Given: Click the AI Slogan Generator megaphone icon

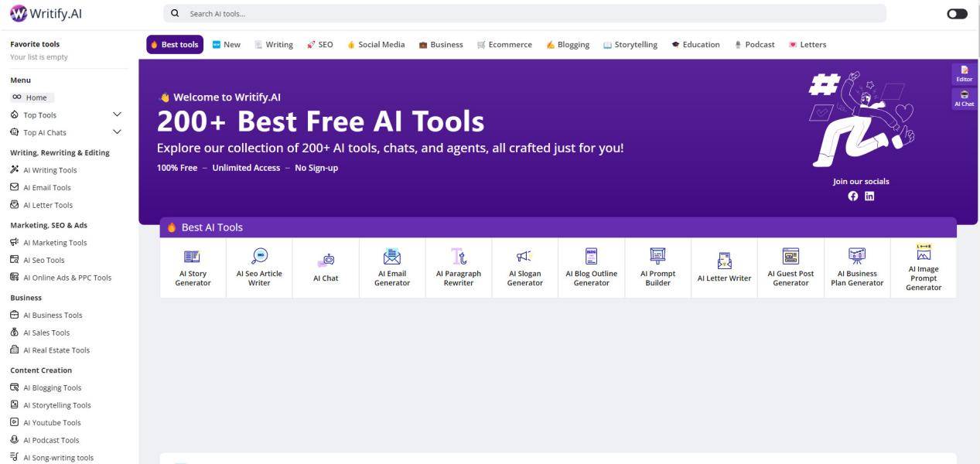Looking at the screenshot, I should [x=524, y=257].
